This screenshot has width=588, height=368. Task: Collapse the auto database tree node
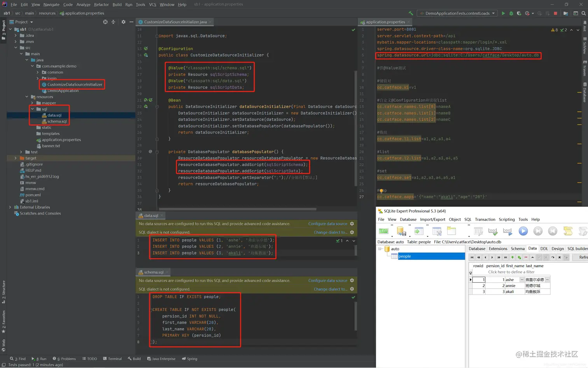(380, 249)
